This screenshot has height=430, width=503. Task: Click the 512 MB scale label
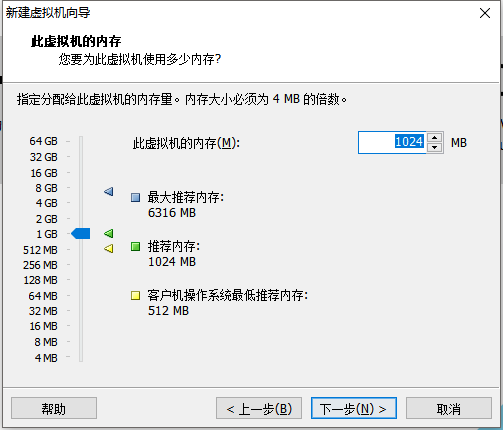(40, 250)
